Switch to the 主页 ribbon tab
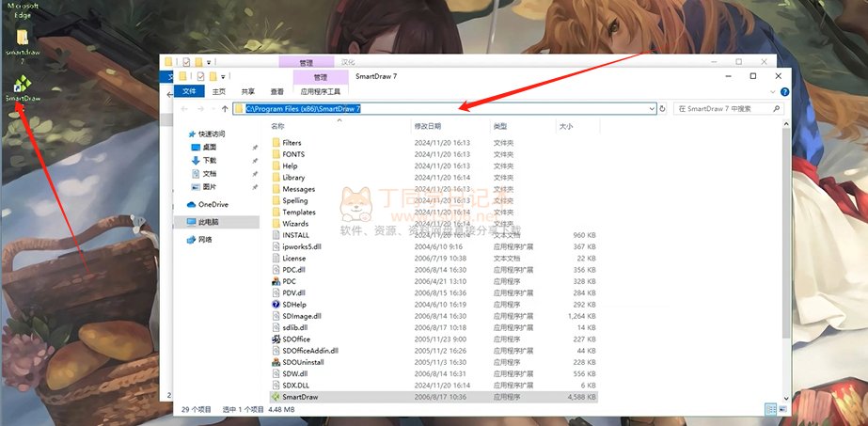The image size is (868, 426). click(x=219, y=91)
